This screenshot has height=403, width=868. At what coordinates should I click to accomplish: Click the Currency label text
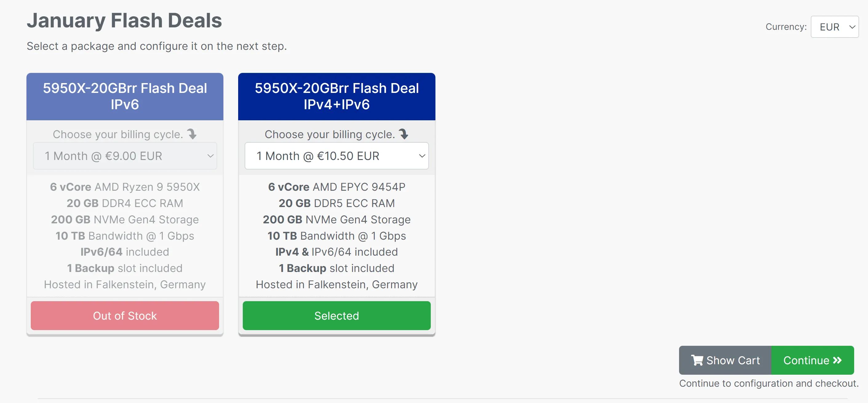tap(786, 27)
